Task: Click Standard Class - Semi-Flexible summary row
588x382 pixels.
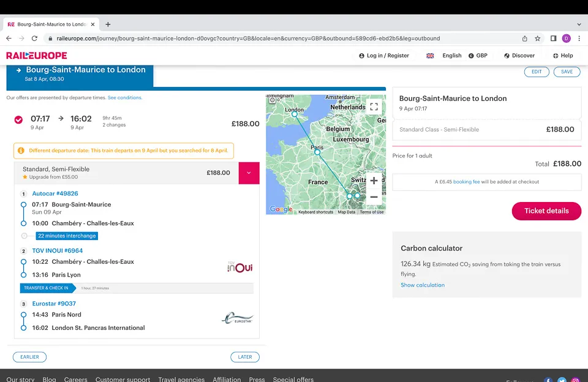Action: pos(487,129)
